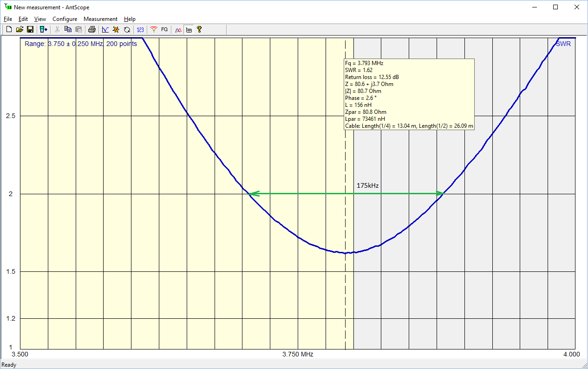Select the SWR graph icon in the toolbar
This screenshot has width=588, height=369.
point(105,30)
